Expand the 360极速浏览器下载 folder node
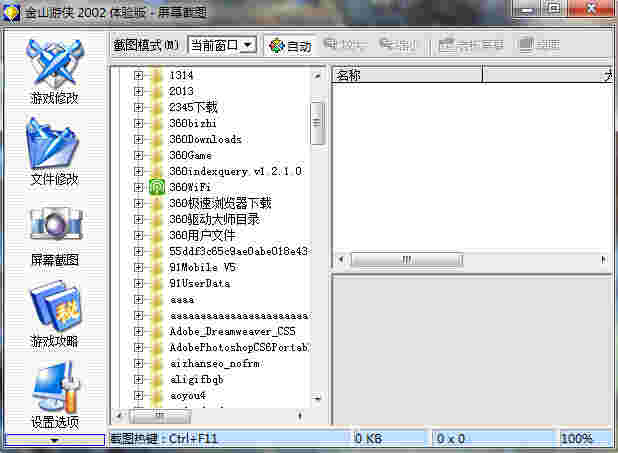 point(138,203)
